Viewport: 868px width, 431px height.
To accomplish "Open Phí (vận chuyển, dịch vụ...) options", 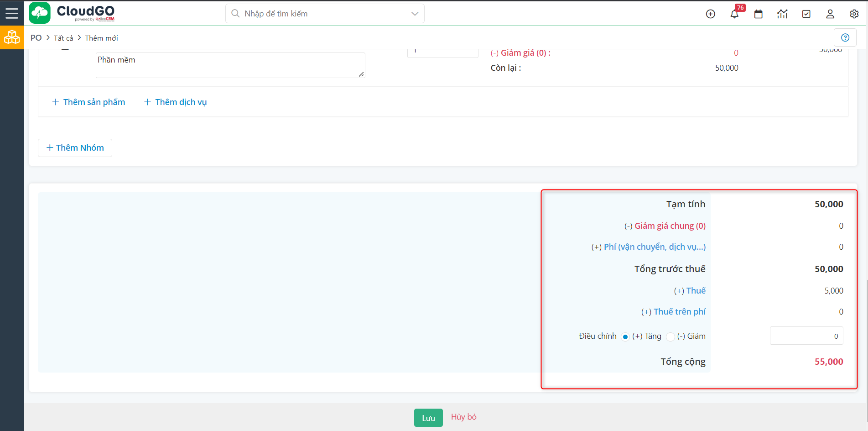I will point(654,247).
